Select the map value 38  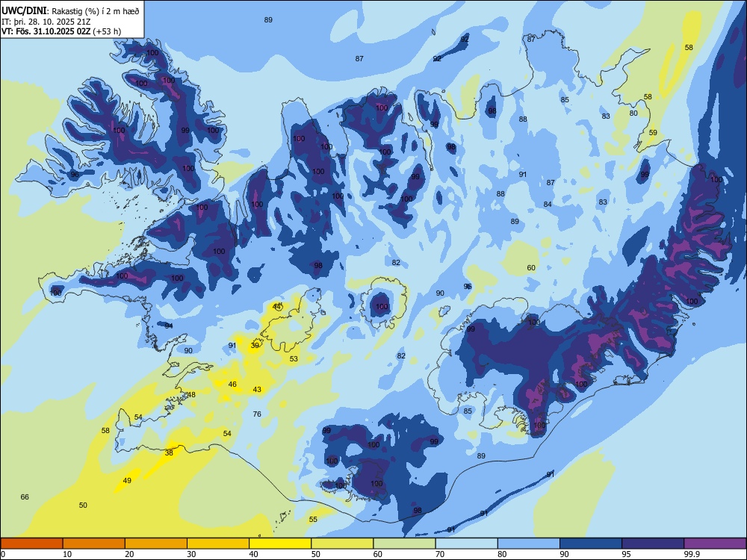coord(169,453)
